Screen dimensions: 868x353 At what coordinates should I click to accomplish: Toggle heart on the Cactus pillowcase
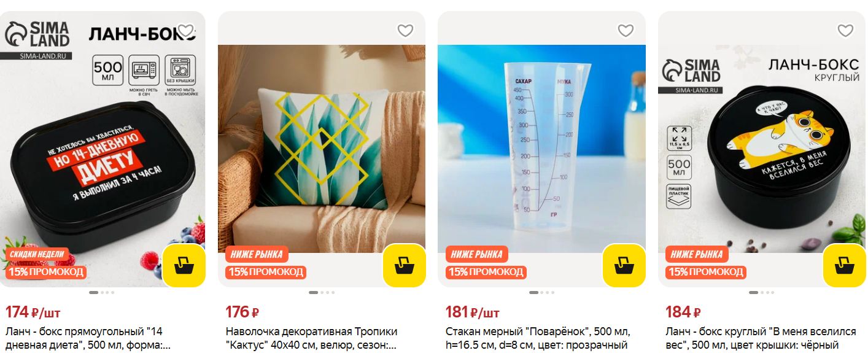tap(405, 30)
